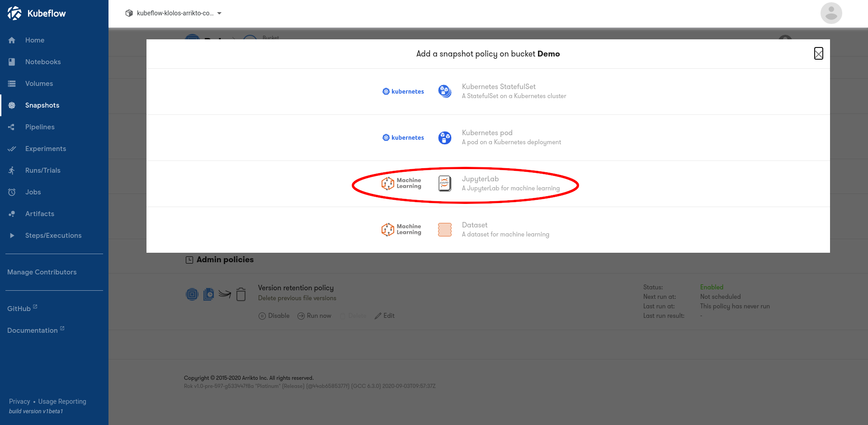868x425 pixels.
Task: Click the trash icon in retention policy
Action: 241,294
